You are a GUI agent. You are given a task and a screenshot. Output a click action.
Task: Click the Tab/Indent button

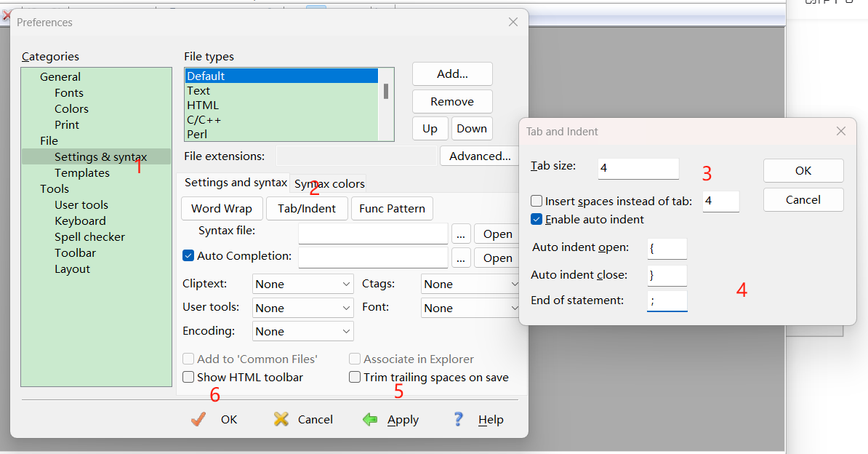[307, 208]
